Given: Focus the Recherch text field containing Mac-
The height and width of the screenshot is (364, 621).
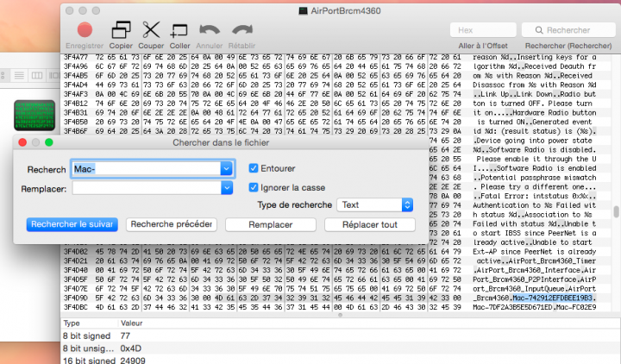Looking at the screenshot, I should (x=147, y=169).
